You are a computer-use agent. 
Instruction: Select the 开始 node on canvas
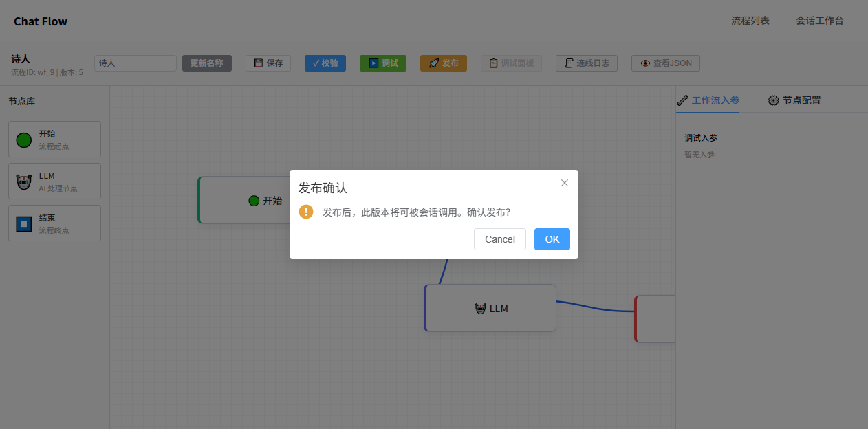[x=243, y=200]
